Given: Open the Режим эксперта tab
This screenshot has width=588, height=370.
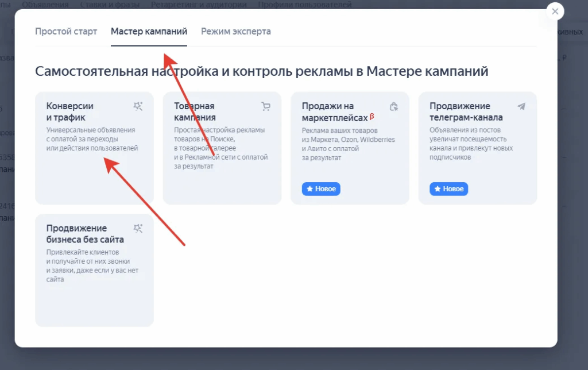Looking at the screenshot, I should pyautogui.click(x=235, y=32).
